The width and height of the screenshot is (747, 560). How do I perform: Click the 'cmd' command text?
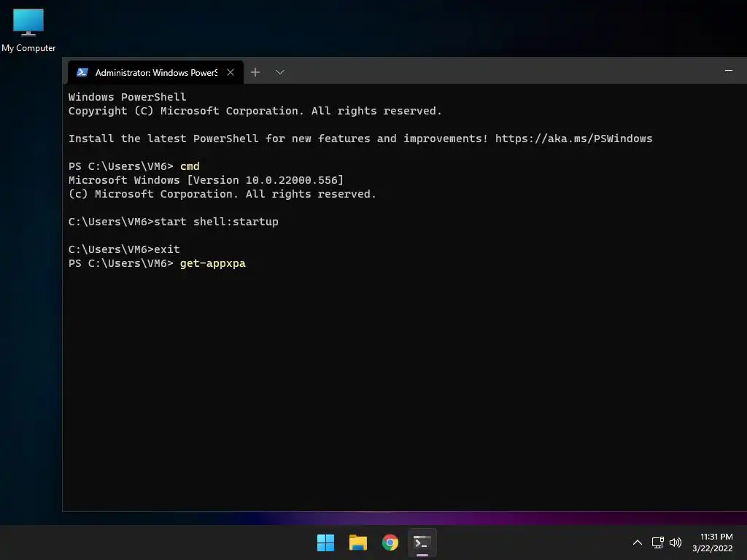190,166
